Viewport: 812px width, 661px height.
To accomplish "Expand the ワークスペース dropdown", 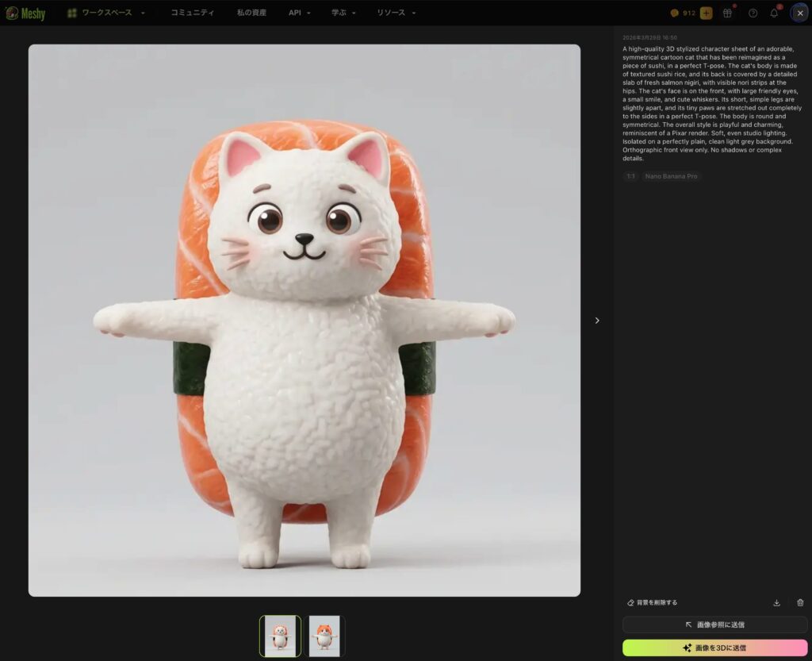I will click(106, 13).
